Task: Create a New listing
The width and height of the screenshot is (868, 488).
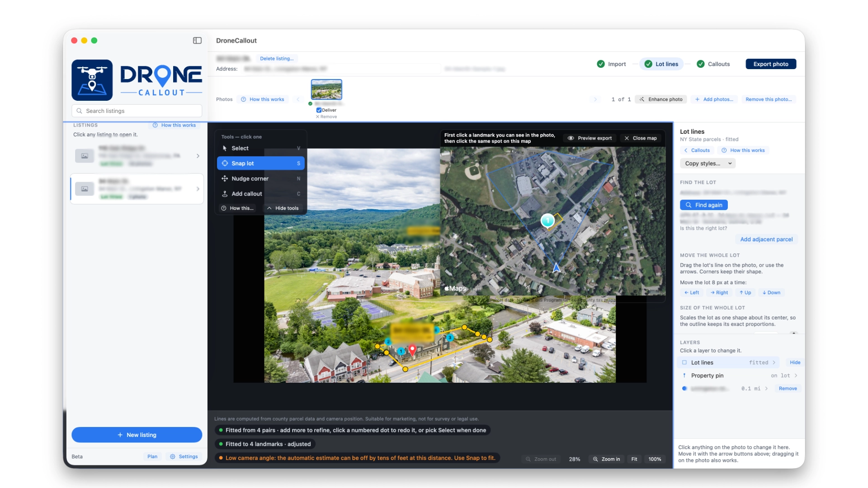Action: [x=137, y=435]
